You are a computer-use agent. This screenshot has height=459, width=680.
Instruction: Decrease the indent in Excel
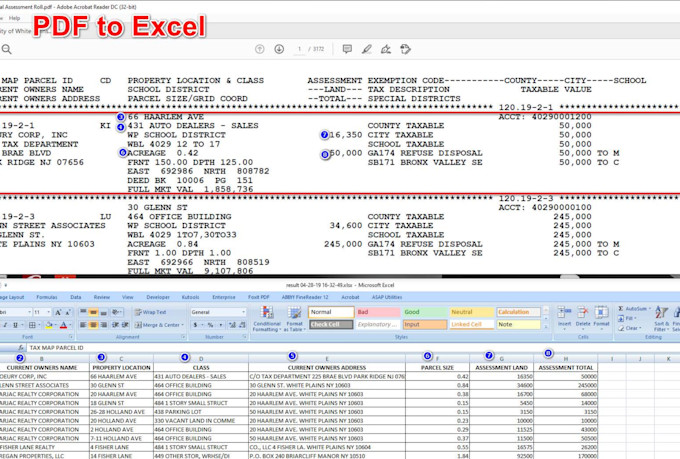point(116,325)
